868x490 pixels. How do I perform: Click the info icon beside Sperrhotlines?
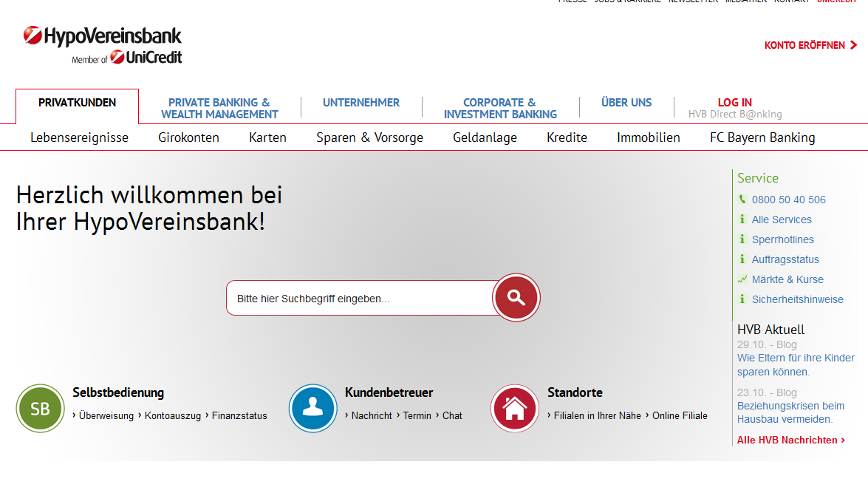click(x=742, y=239)
